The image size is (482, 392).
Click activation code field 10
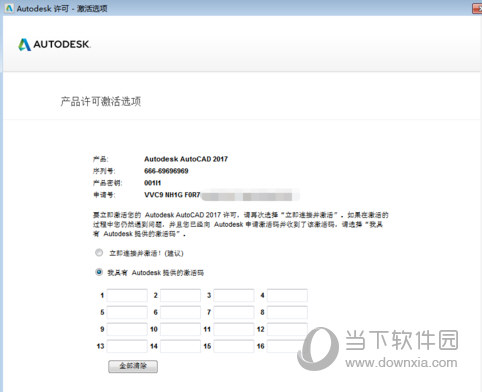tap(180, 329)
